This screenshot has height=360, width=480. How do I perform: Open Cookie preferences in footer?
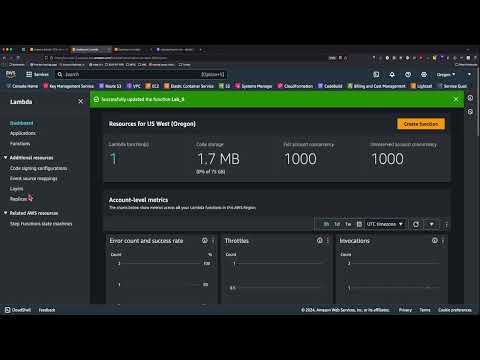tap(455, 310)
